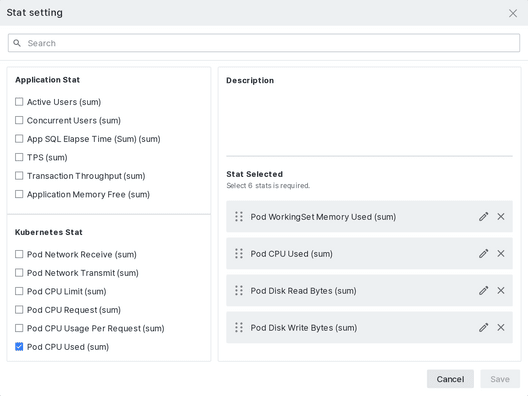Edit the Pod Disk Read Bytes stat
528x396 pixels.
484,291
